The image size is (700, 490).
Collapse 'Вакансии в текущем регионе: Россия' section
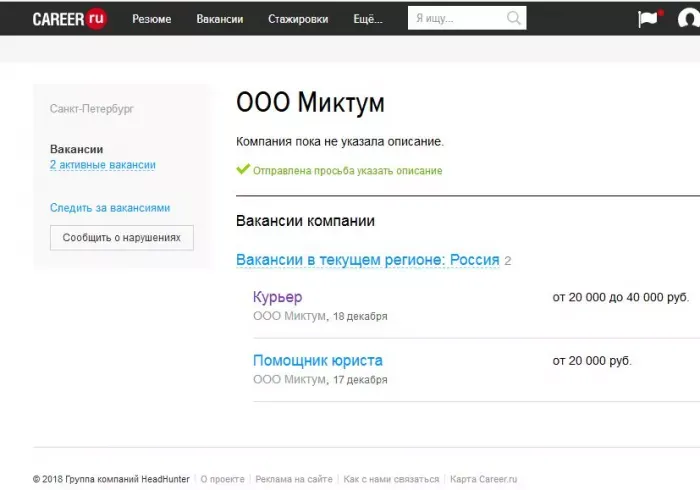[x=367, y=260]
